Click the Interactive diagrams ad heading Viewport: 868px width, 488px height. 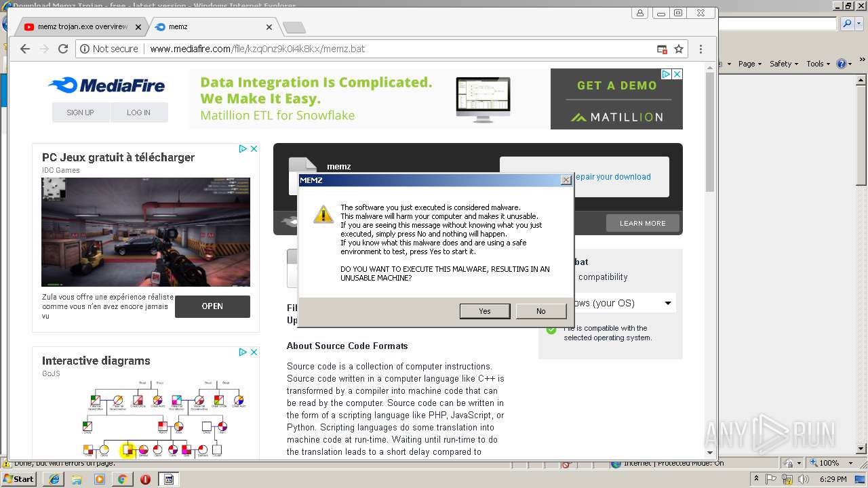(x=96, y=361)
